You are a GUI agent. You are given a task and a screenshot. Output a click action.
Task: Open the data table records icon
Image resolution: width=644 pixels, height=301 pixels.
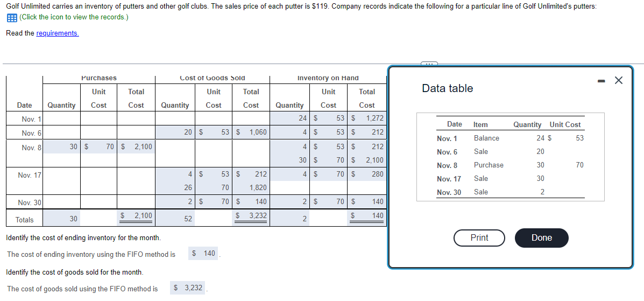pos(11,18)
